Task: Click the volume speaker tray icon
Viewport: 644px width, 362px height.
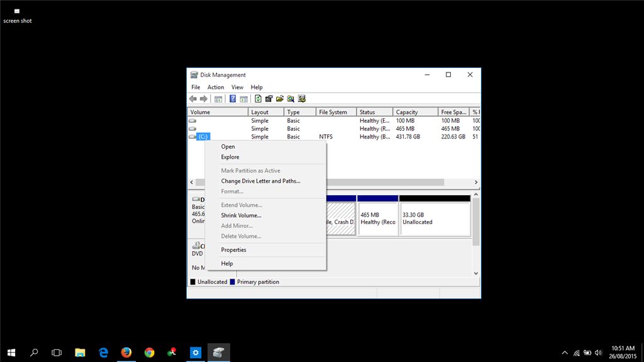Action: point(599,353)
